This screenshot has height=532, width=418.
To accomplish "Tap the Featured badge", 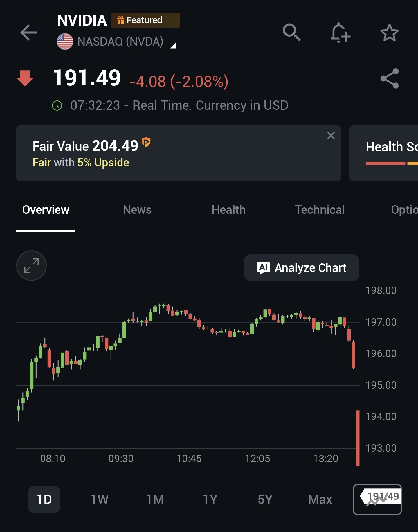I will pos(145,20).
